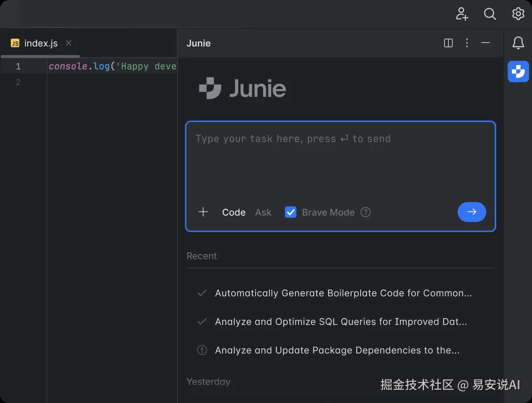This screenshot has height=403, width=532.
Task: Click the console.log code on line 1
Action: coord(113,66)
